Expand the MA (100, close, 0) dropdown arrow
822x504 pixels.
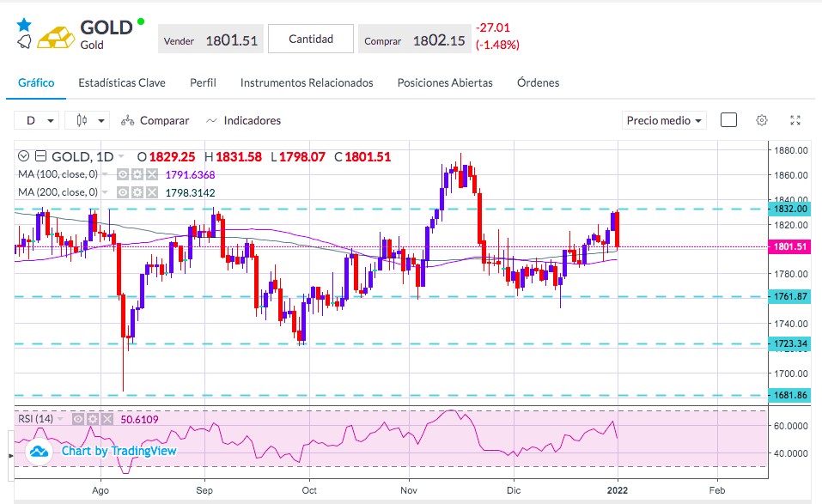click(x=105, y=174)
